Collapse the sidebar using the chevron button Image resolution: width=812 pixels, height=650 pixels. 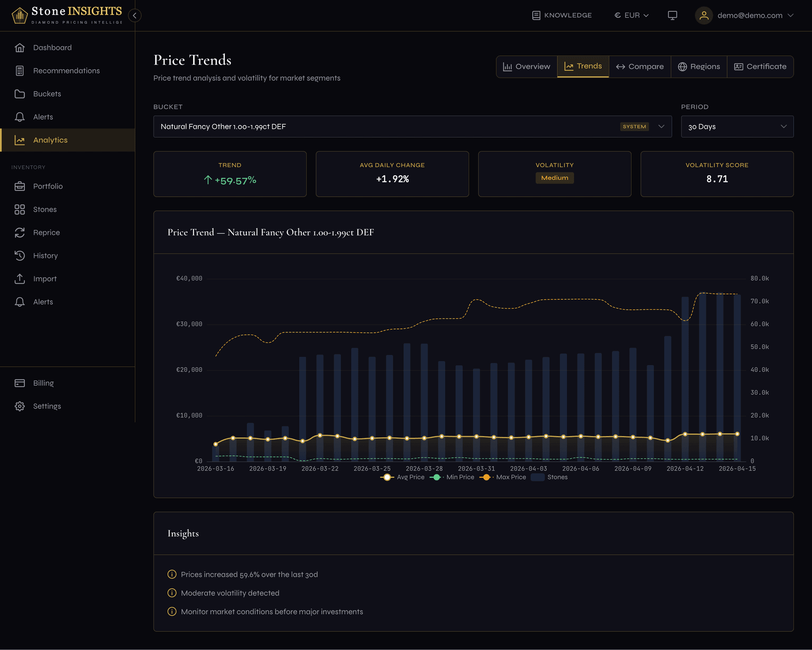tap(135, 16)
